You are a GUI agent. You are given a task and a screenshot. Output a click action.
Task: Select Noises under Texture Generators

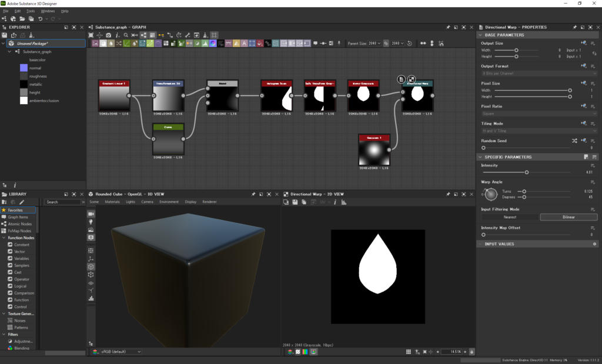click(20, 320)
